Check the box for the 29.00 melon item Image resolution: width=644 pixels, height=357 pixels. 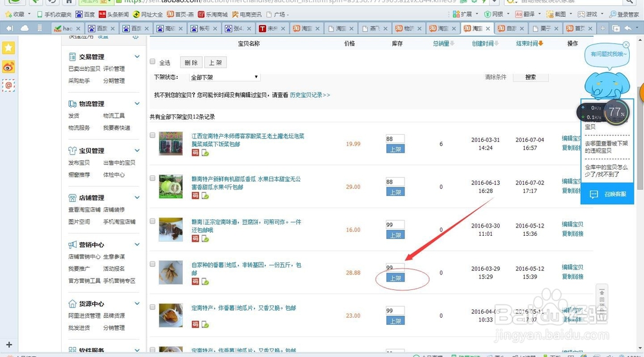click(153, 179)
